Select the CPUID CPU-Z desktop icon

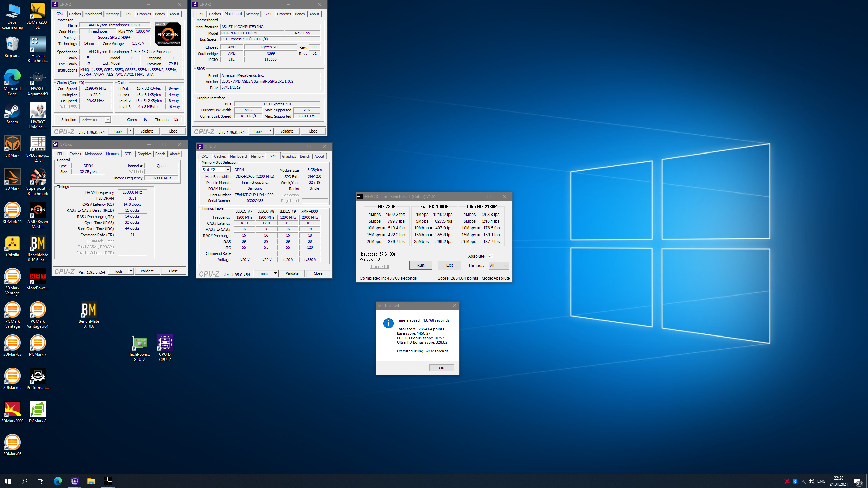(165, 348)
